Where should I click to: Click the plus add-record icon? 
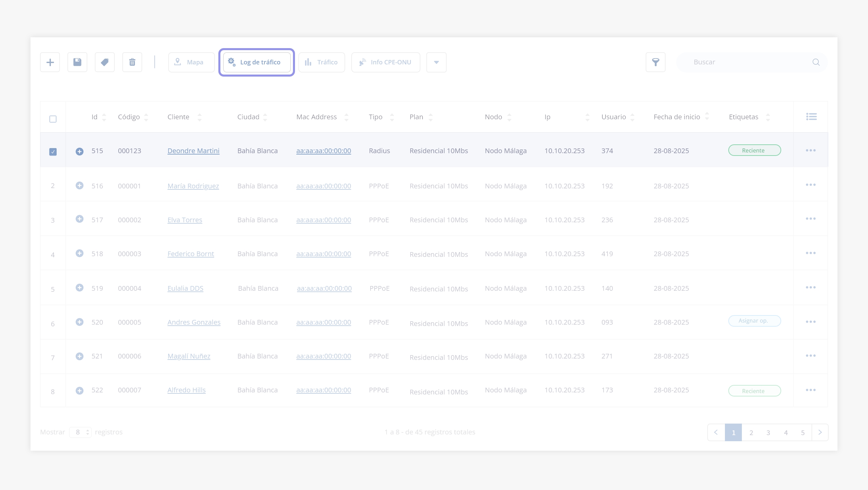pos(50,62)
